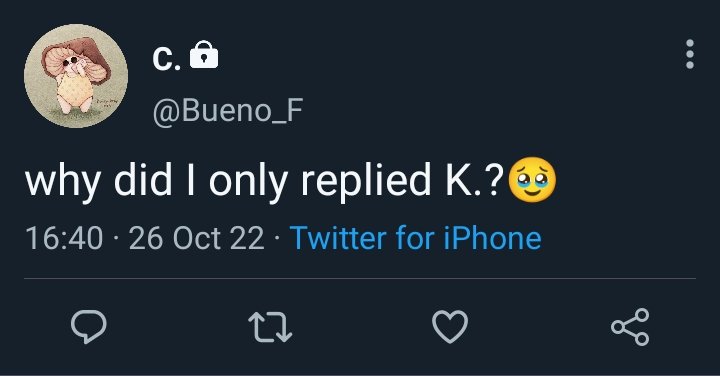Click the word "why" starting the tweet
Image resolution: width=720 pixels, height=376 pixels.
[x=63, y=182]
